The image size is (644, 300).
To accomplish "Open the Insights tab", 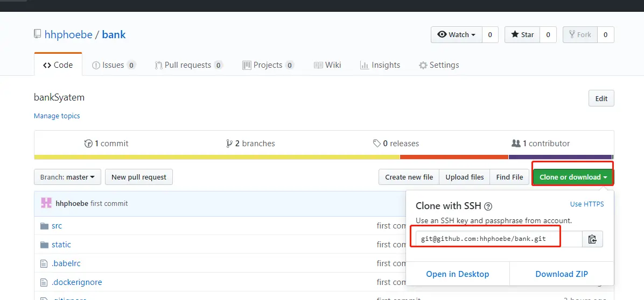I will [x=380, y=65].
